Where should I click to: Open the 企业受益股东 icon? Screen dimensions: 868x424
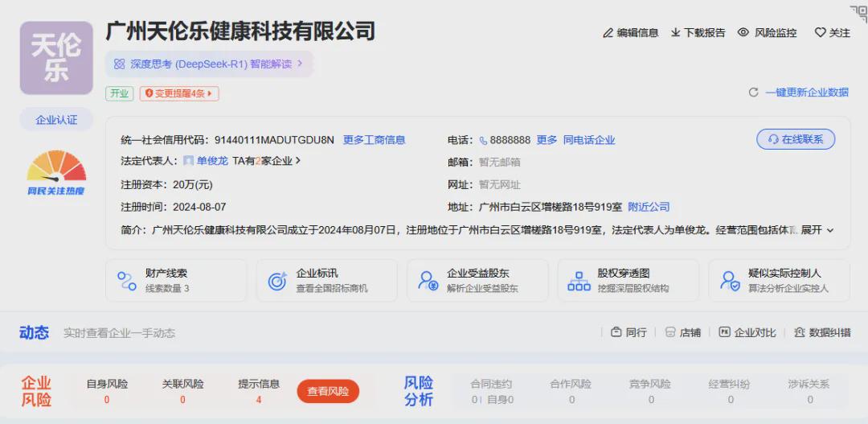428,281
